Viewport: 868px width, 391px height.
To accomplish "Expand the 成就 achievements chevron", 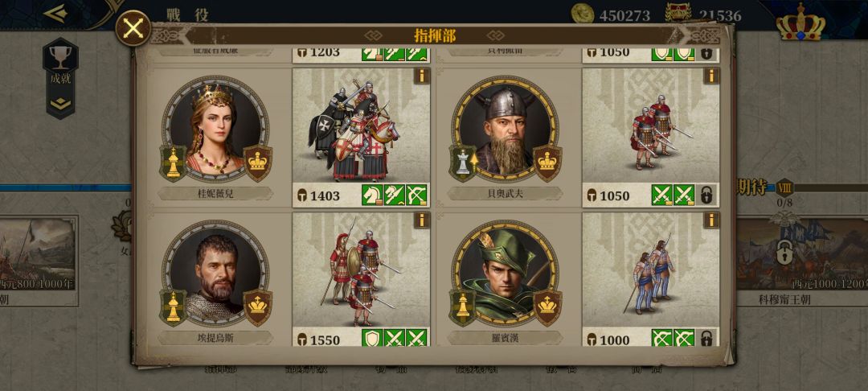I will click(x=60, y=104).
